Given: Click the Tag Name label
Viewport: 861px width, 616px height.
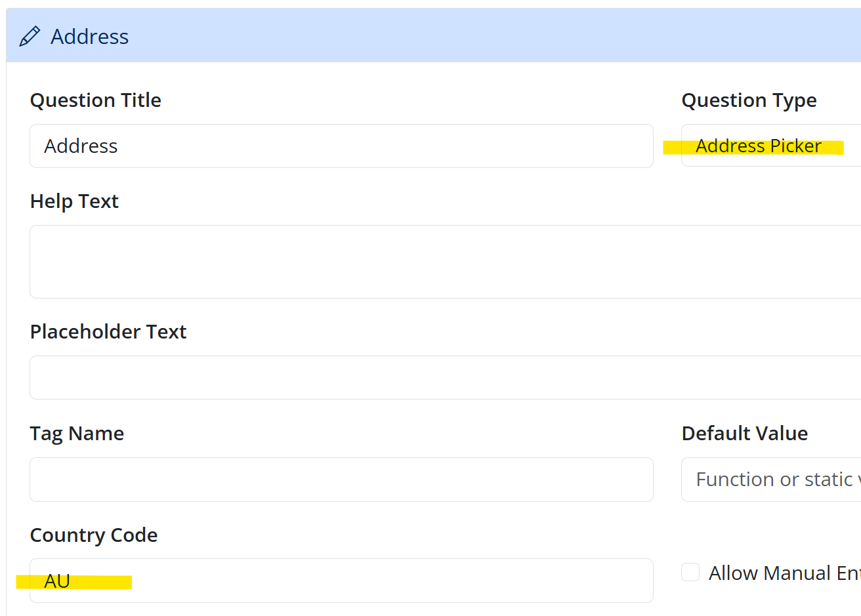Looking at the screenshot, I should [x=77, y=434].
